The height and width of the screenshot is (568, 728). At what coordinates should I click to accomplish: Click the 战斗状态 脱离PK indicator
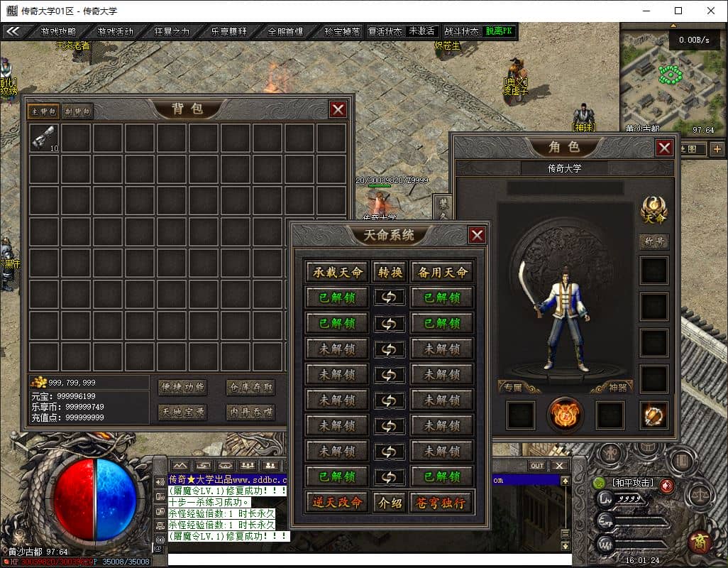point(478,31)
